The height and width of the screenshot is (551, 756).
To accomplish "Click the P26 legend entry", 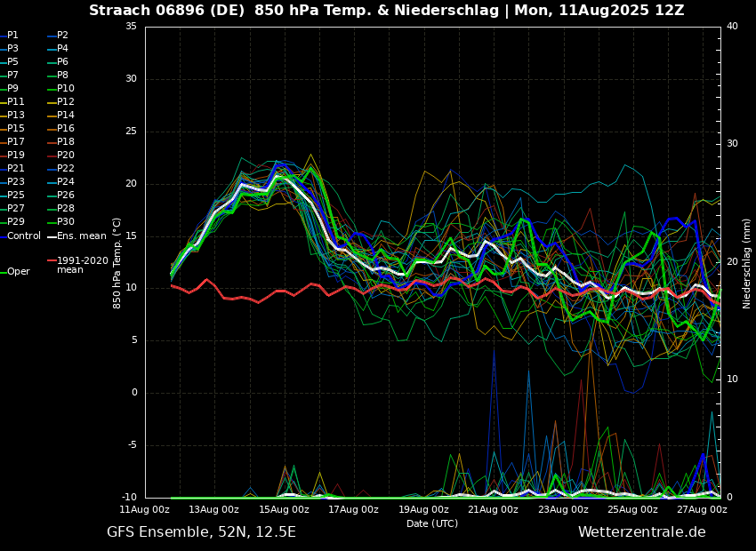I will 66,196.
